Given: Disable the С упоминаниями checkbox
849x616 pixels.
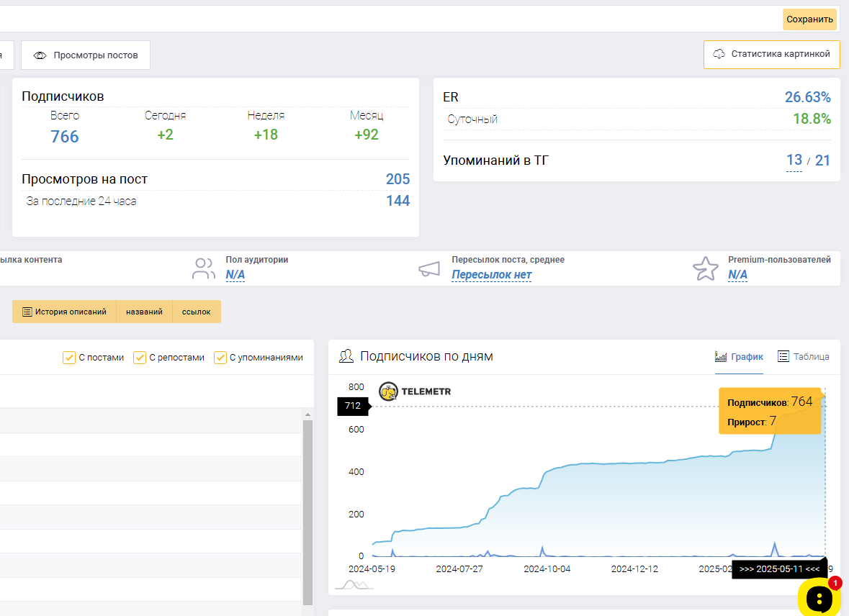Looking at the screenshot, I should pyautogui.click(x=220, y=358).
